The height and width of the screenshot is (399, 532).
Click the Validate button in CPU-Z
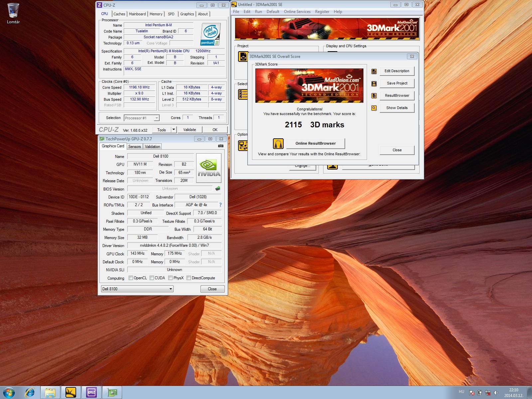click(x=190, y=130)
